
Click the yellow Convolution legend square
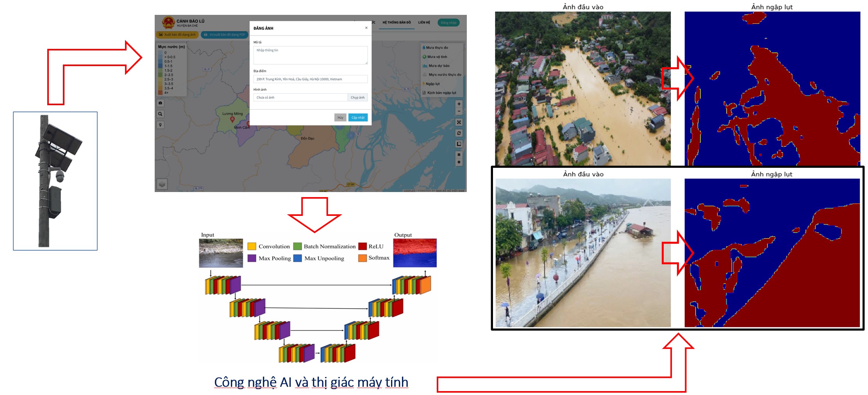click(x=252, y=246)
